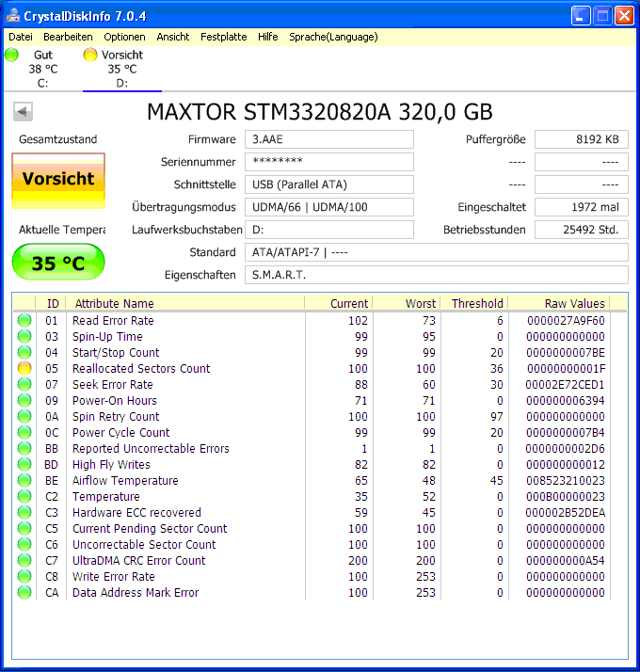The height and width of the screenshot is (672, 640).
Task: Click status icon of Start/Stop Count row
Action: click(x=24, y=352)
